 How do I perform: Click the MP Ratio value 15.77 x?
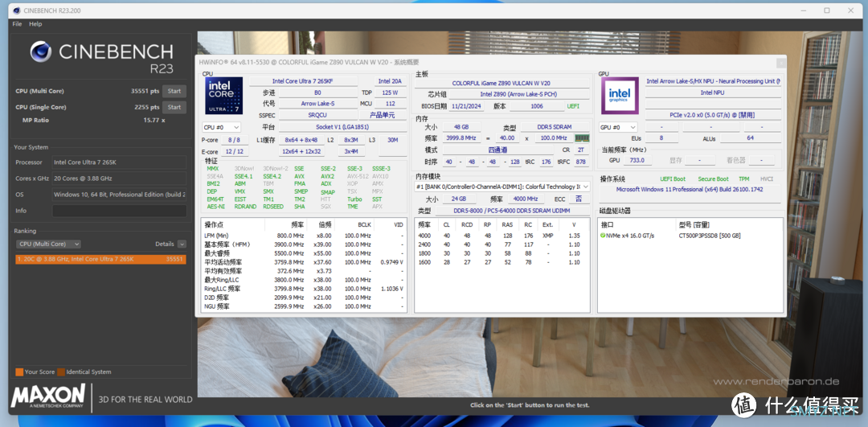pos(154,120)
